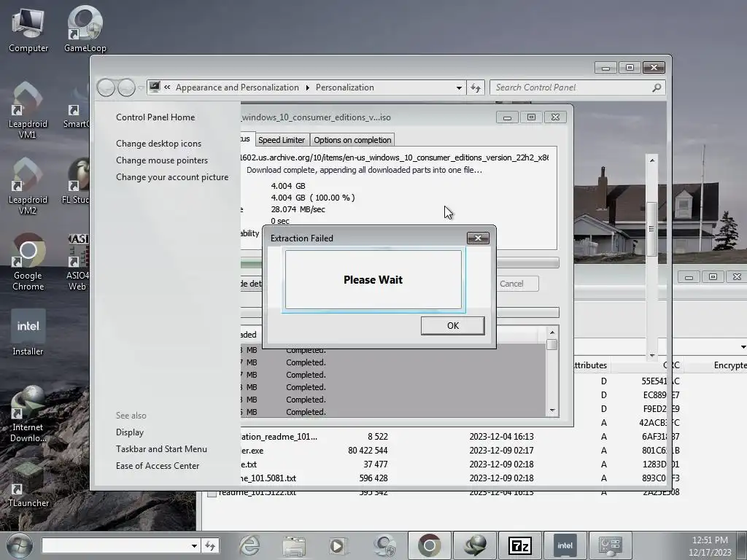Switch to the Intel taskbar button

point(565,545)
